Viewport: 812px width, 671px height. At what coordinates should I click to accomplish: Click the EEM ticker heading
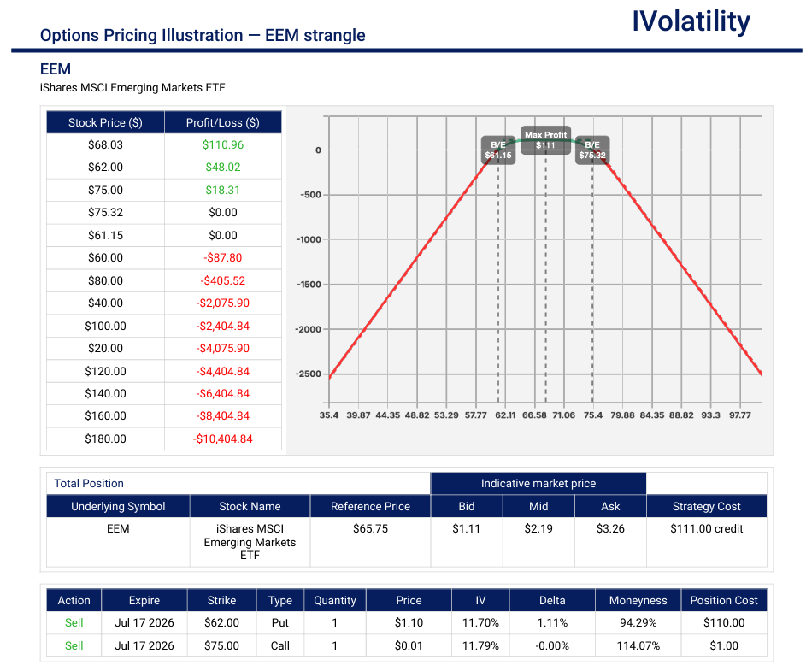click(x=56, y=69)
